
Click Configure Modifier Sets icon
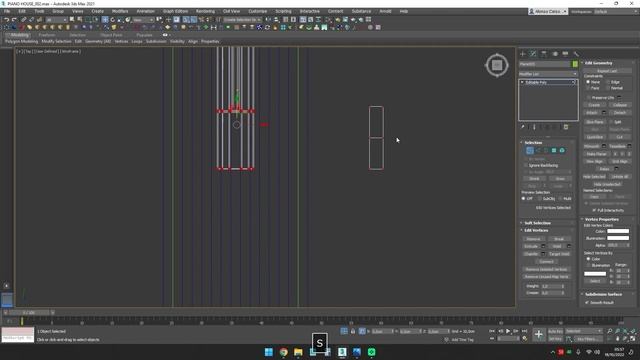566,127
